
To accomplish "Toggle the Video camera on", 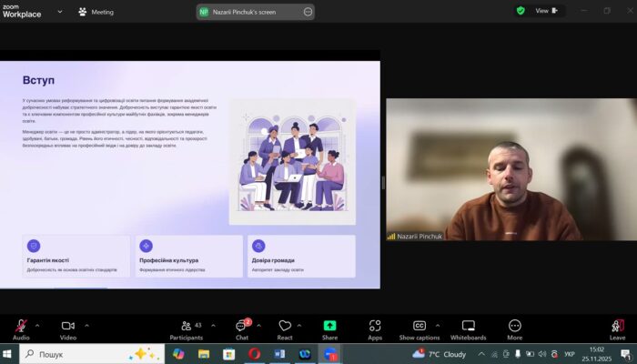I will pyautogui.click(x=67, y=326).
